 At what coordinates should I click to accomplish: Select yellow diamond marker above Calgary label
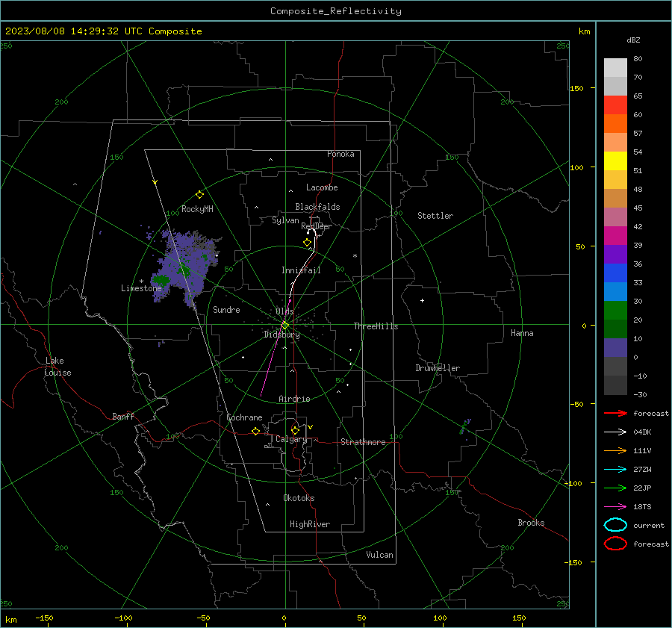coord(295,430)
